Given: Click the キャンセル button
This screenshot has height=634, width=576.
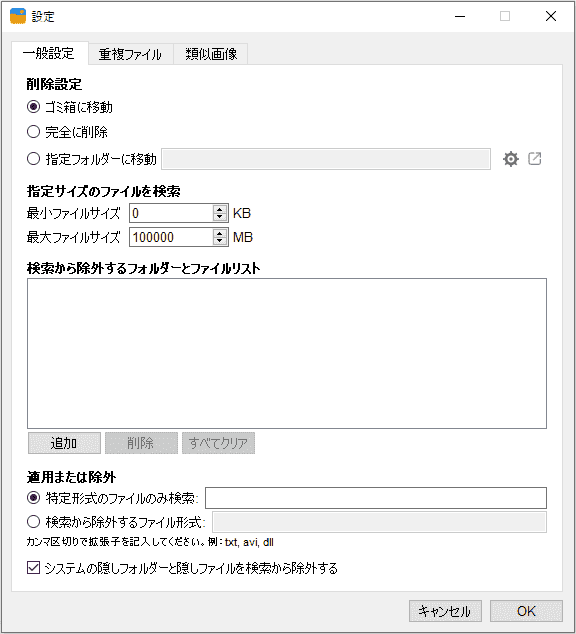Looking at the screenshot, I should (445, 611).
